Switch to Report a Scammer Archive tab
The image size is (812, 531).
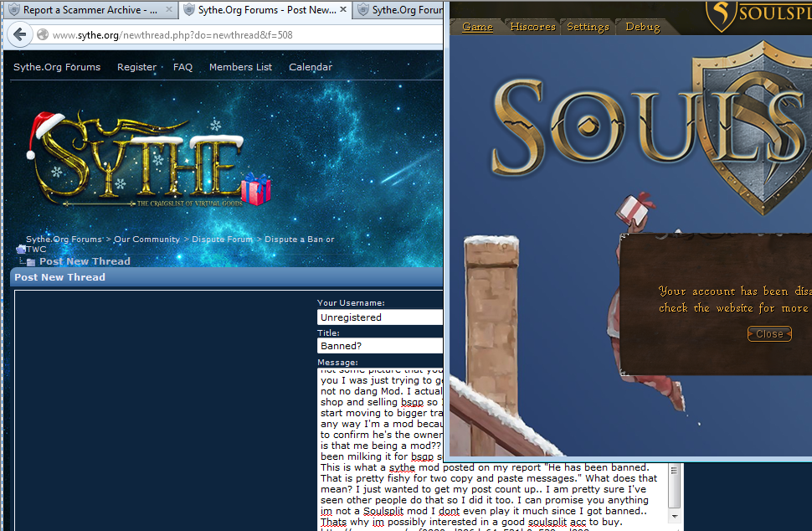(90, 10)
